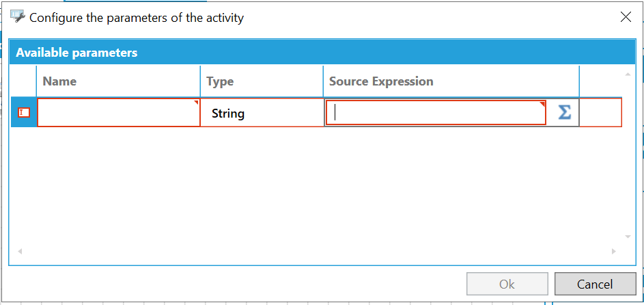This screenshot has height=305, width=644.
Task: Sort by the Name column header
Action: click(x=119, y=81)
